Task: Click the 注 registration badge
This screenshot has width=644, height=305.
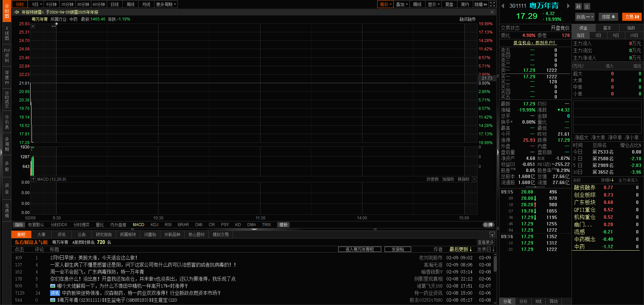Action: (587, 6)
